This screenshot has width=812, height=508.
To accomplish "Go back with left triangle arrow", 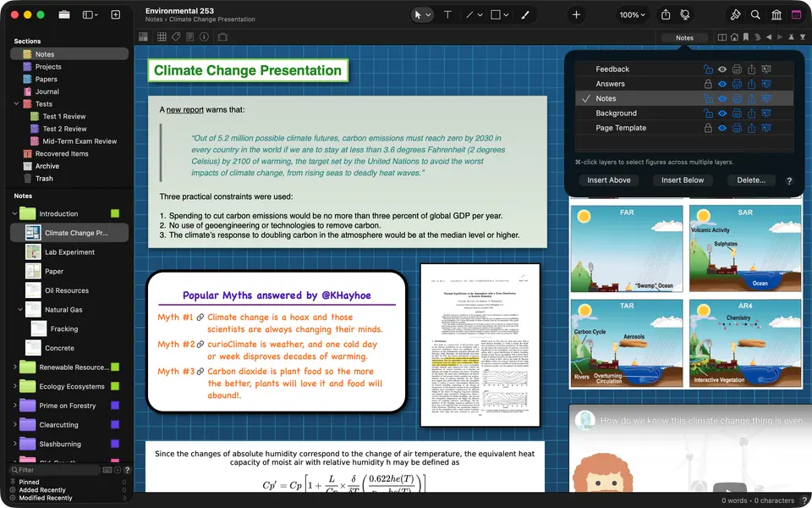I will tap(769, 36).
